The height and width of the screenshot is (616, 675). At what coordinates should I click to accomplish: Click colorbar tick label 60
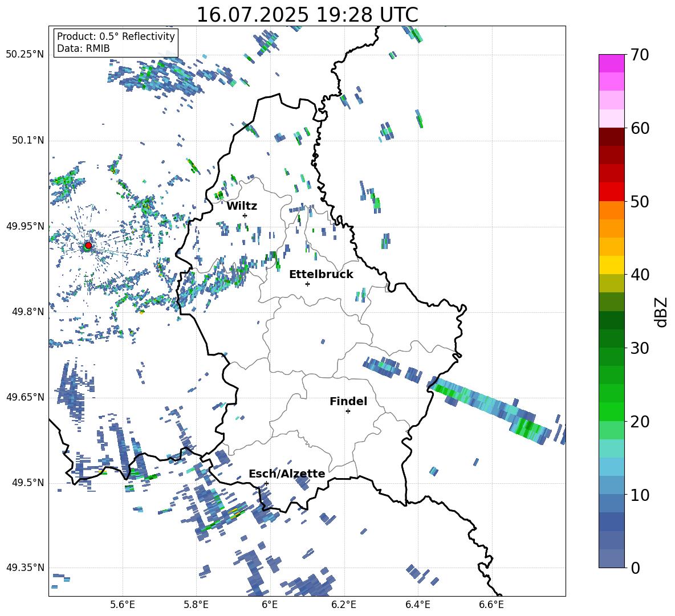pyautogui.click(x=640, y=128)
